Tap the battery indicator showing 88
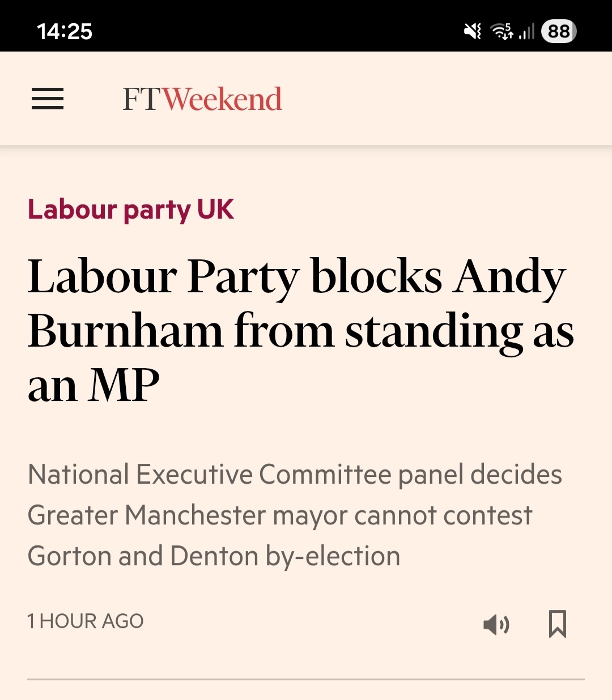Screen dimensions: 612x700 tap(559, 32)
